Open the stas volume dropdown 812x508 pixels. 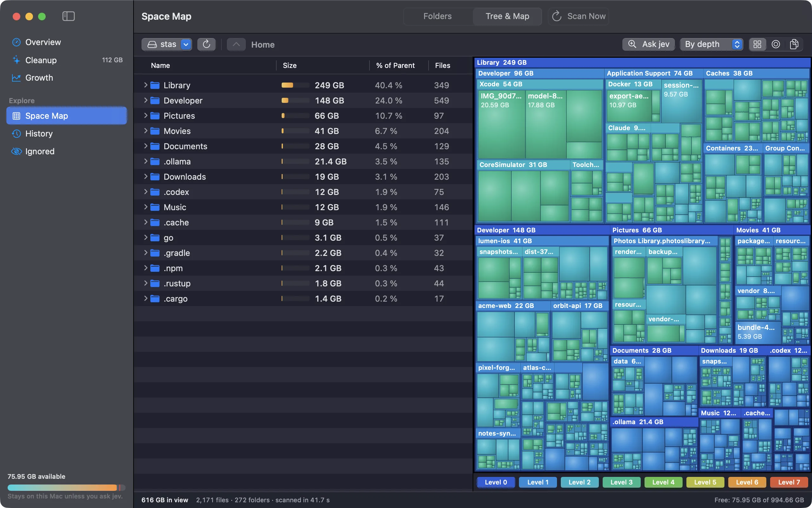[167, 44]
